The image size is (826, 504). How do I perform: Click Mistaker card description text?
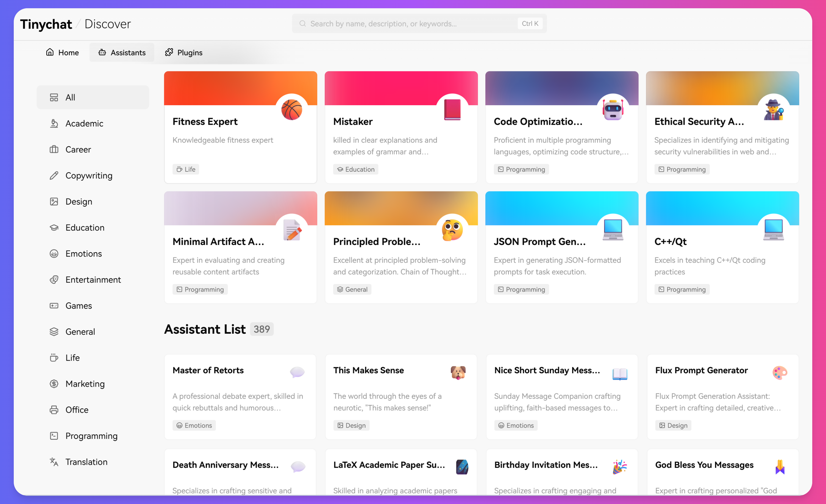coord(385,146)
